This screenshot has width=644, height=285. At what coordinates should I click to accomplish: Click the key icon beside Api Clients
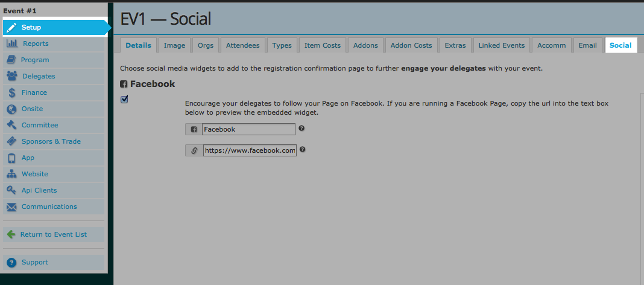pyautogui.click(x=12, y=190)
